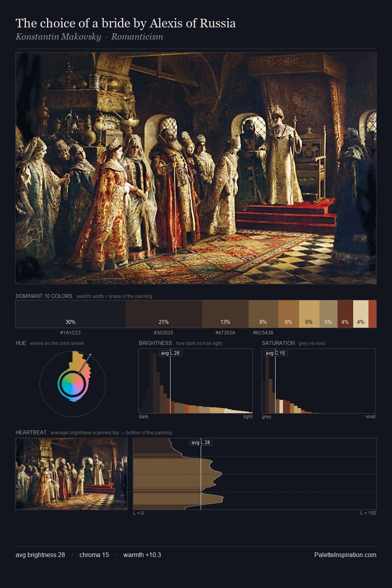Click the hex code #302525
Viewport: 392px width, 588px height.
pyautogui.click(x=164, y=333)
